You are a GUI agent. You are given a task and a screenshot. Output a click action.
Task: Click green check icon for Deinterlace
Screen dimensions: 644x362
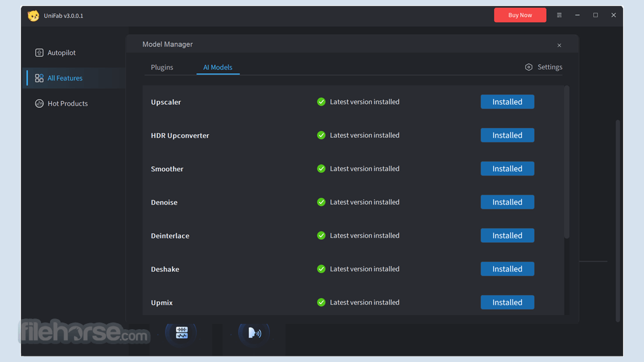pos(321,236)
